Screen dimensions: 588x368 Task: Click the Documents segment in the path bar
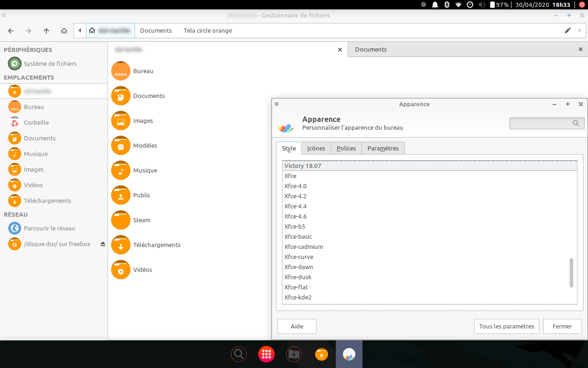(156, 31)
